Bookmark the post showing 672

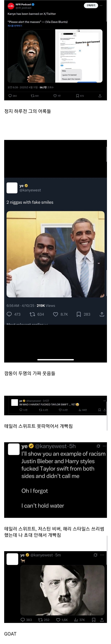[78, 96]
